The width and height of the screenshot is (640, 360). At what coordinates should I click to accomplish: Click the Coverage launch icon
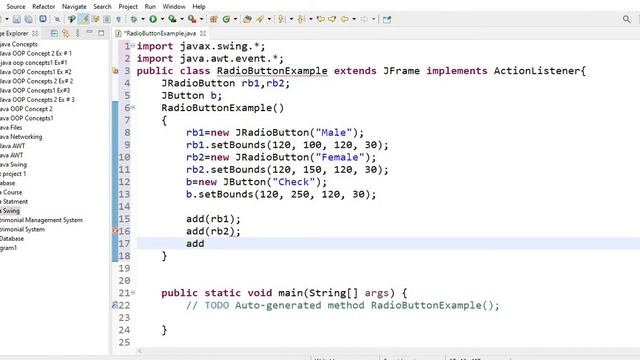[x=172, y=19]
